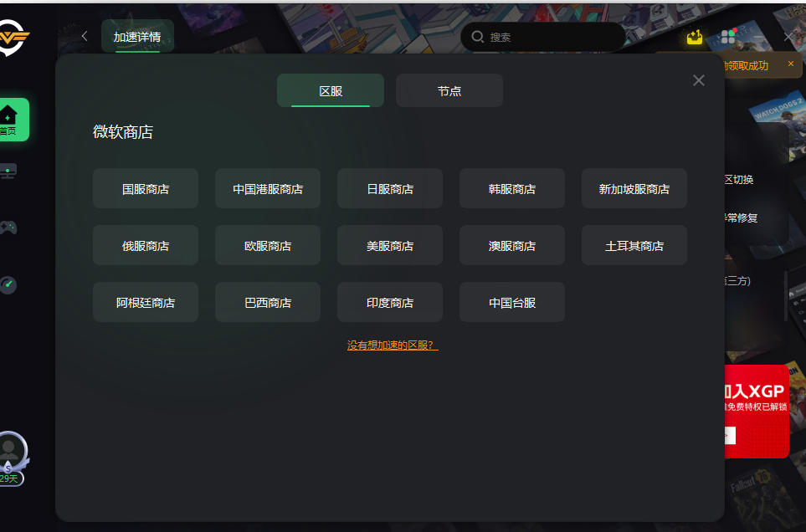This screenshot has height=532, width=806.
Task: Click the 29天 remaining days badge
Action: pos(11,478)
